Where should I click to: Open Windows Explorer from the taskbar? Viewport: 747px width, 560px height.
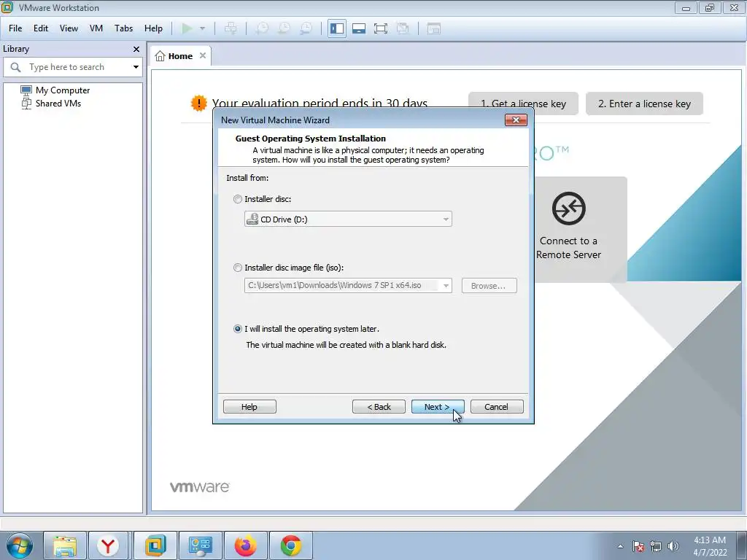[x=65, y=545]
